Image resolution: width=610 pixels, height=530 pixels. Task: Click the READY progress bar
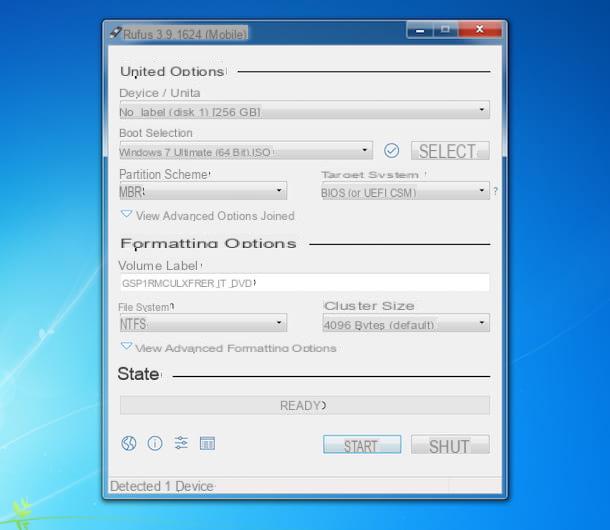tap(304, 405)
